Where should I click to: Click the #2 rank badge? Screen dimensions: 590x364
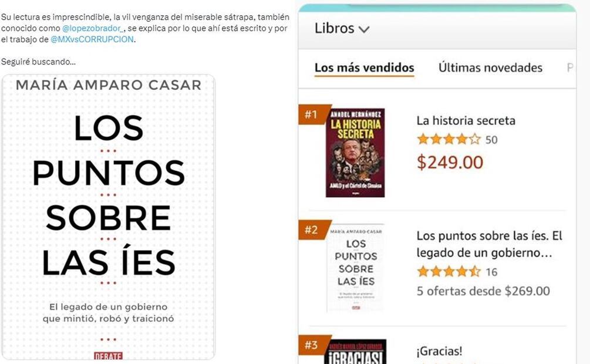coord(313,229)
